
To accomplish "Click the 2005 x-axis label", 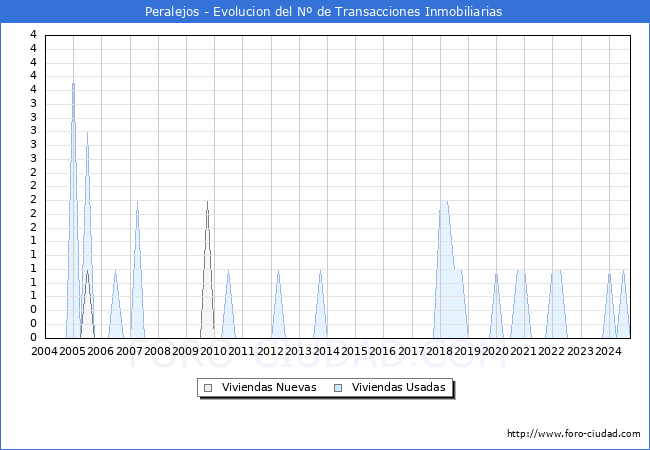I will (x=72, y=351).
